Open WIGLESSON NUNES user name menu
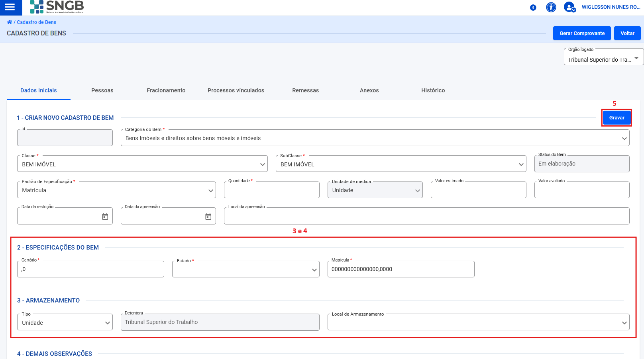644x359 pixels. pyautogui.click(x=611, y=7)
